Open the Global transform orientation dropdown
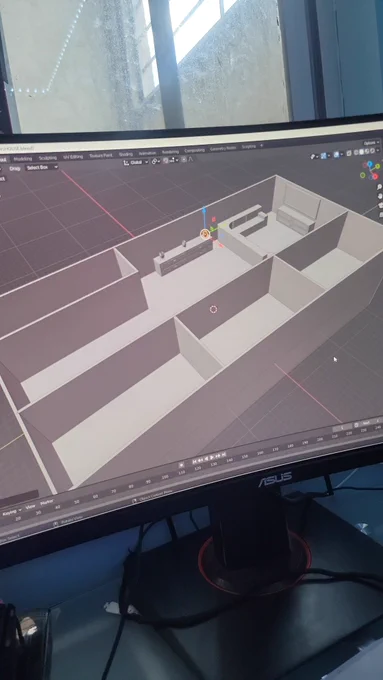 (136, 162)
